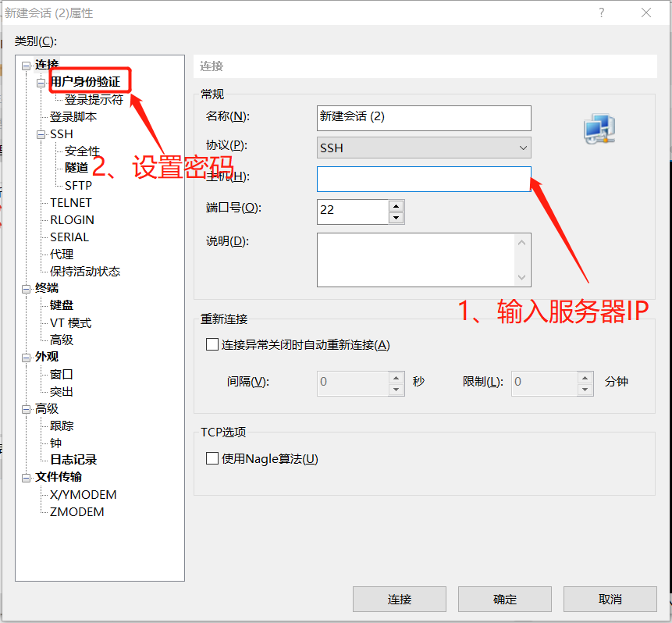Open RLOGIN settings
The width and height of the screenshot is (672, 623).
[72, 219]
